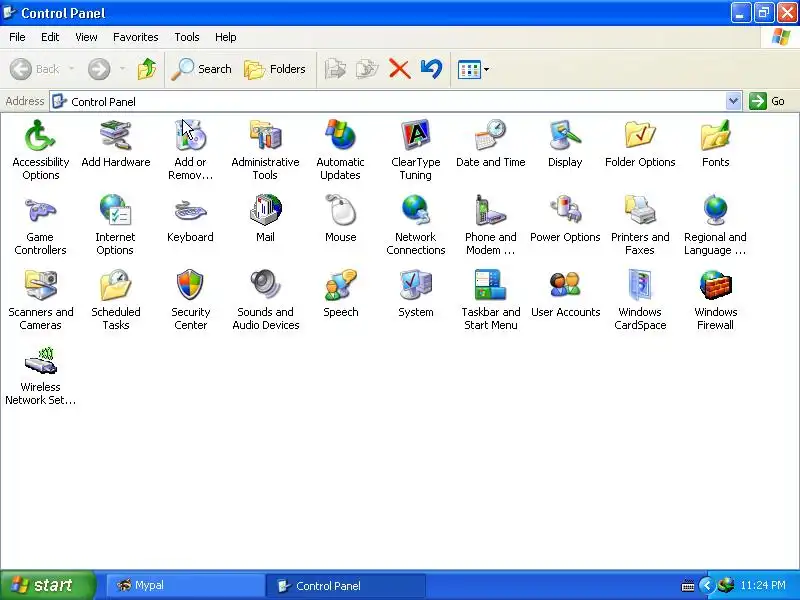800x600 pixels.
Task: Open Administrative Tools icon
Action: [265, 136]
